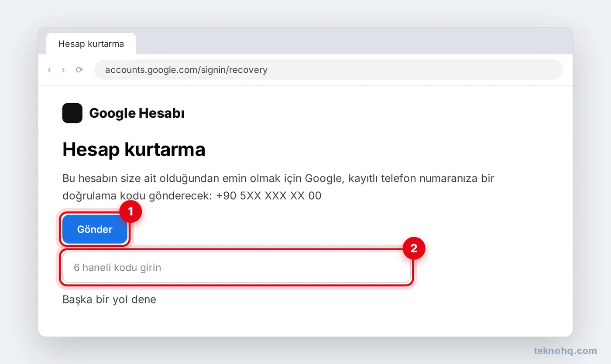
Task: Click the Başka bir yol dene link
Action: pos(109,299)
